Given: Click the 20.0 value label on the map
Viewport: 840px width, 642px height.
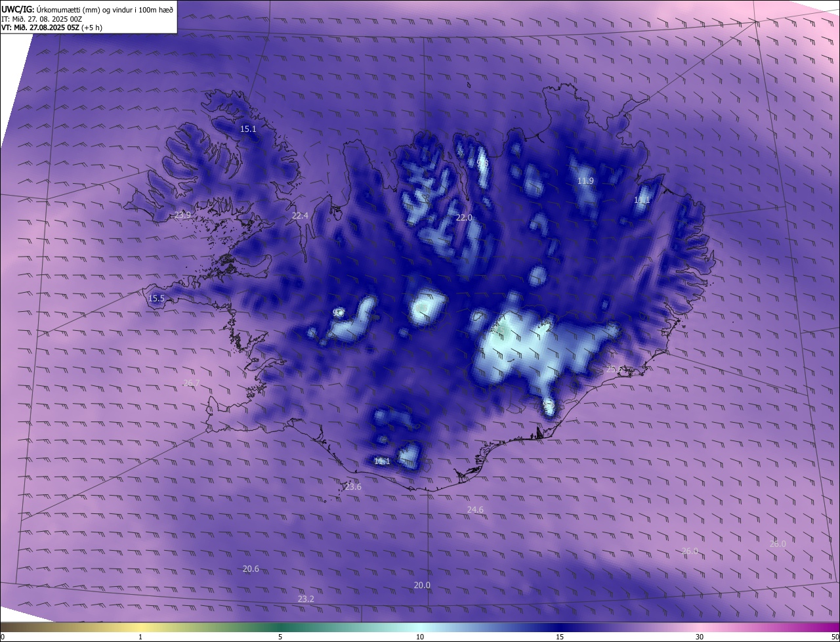Looking at the screenshot, I should [422, 586].
